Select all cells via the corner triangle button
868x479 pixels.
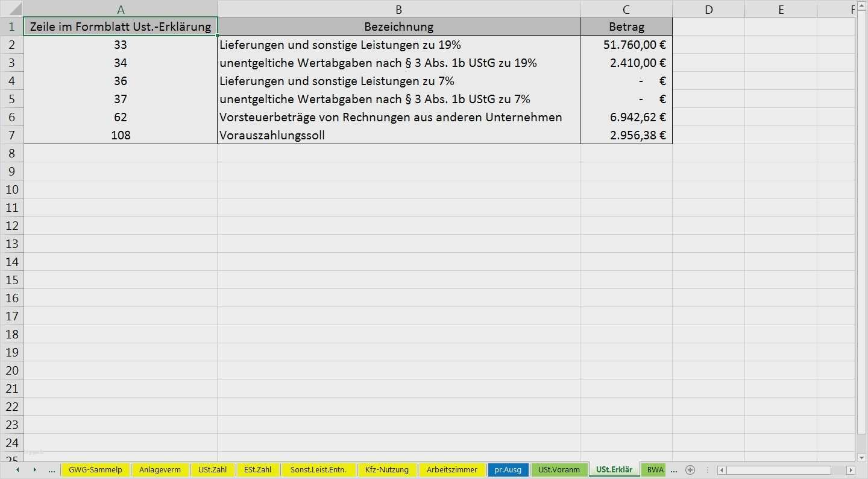pos(13,9)
